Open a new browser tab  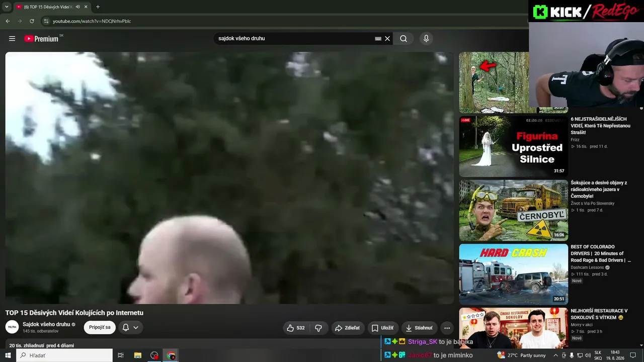[x=98, y=7]
